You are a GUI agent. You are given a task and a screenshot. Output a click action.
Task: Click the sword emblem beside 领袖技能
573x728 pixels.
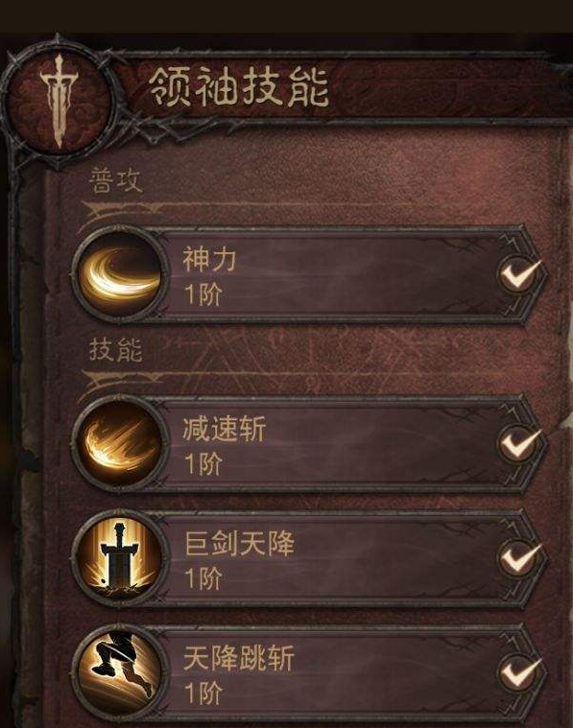(58, 102)
